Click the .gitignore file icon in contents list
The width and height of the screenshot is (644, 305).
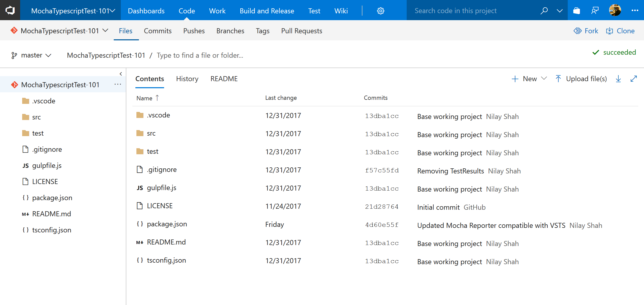(x=140, y=169)
